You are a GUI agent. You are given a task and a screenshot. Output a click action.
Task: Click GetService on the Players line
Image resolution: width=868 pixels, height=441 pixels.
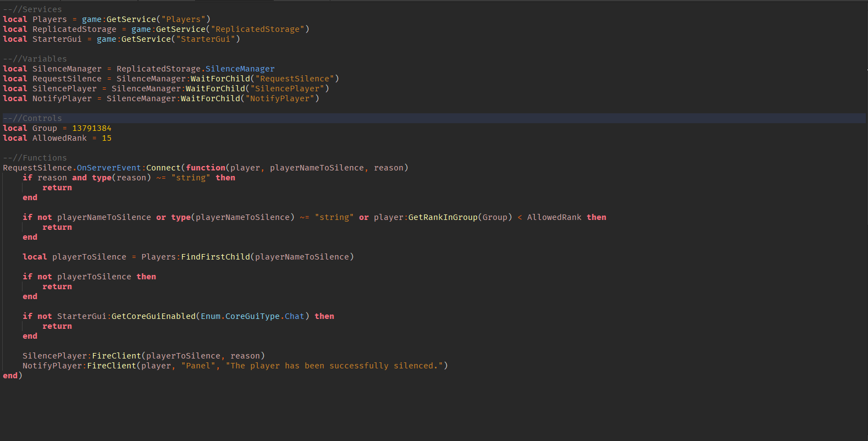click(131, 19)
